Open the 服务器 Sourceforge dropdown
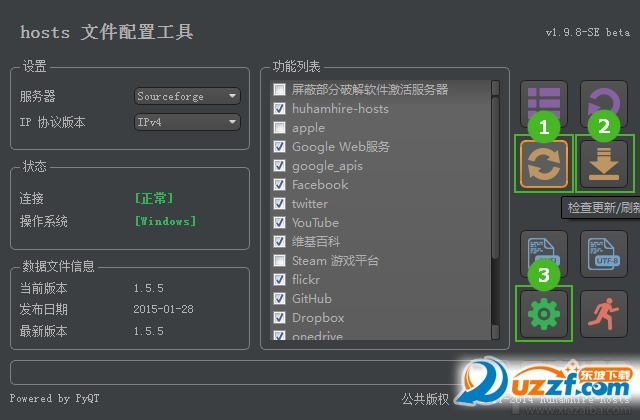This screenshot has height=420, width=640. pos(187,96)
